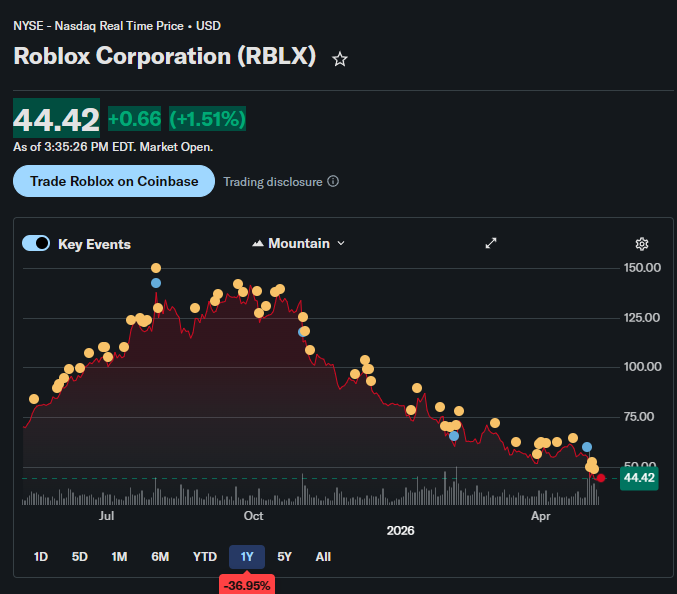Click the green 44.42 price label on axis
The width and height of the screenshot is (677, 594).
(639, 478)
